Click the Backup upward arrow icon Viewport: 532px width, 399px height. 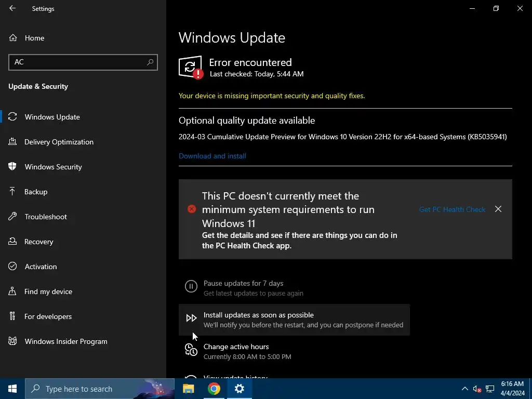12,191
